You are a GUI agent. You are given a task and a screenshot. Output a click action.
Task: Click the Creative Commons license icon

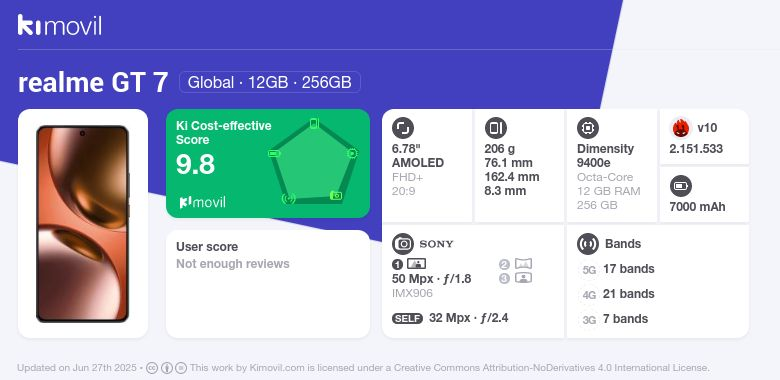[152, 368]
